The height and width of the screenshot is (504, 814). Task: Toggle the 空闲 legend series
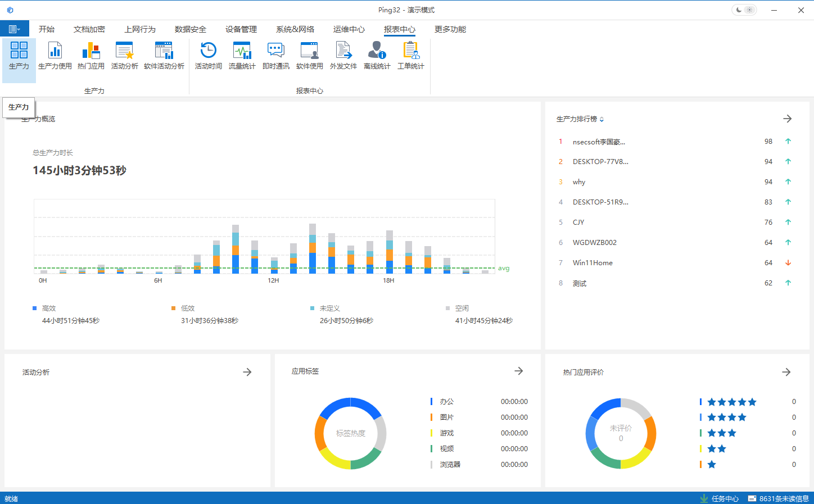(458, 308)
